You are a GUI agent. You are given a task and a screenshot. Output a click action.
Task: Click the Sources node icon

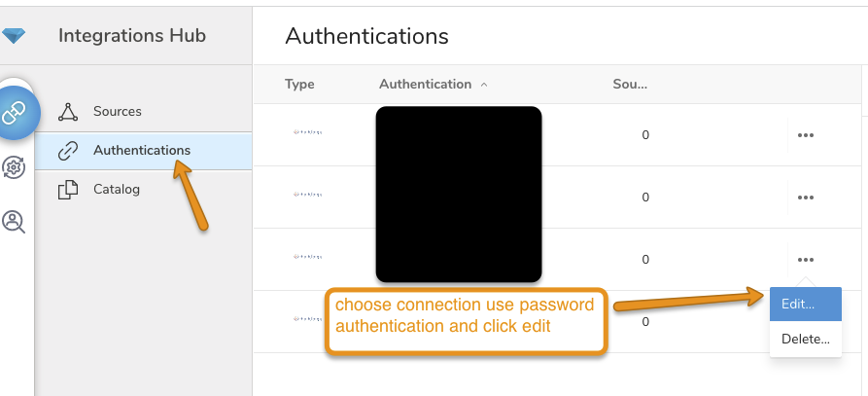68,112
